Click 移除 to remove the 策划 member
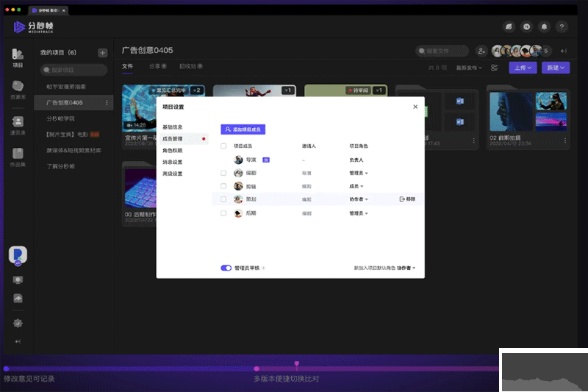 (407, 199)
